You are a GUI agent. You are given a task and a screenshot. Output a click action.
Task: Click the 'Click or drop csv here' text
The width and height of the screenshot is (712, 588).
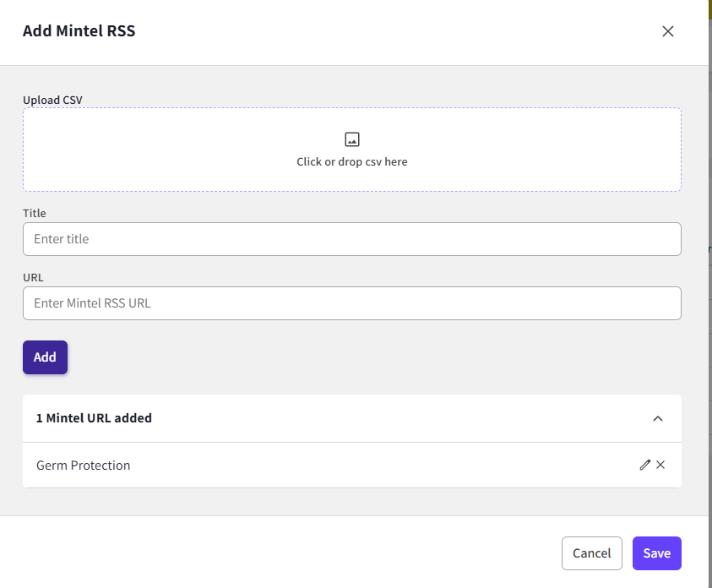click(x=352, y=162)
